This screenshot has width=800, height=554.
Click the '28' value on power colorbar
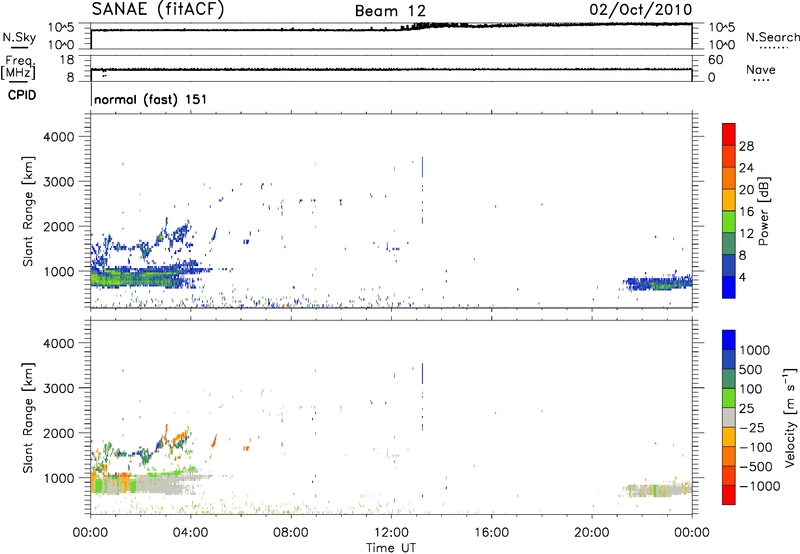[746, 146]
